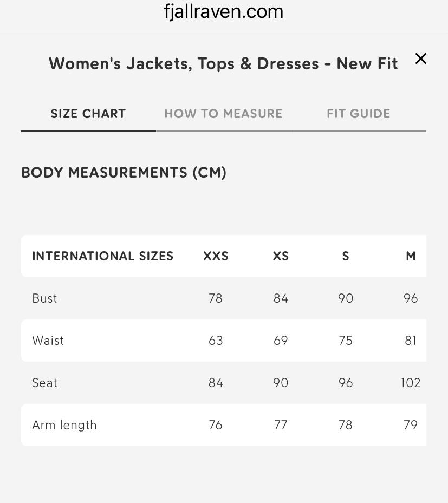Click the XS size column header

click(281, 256)
